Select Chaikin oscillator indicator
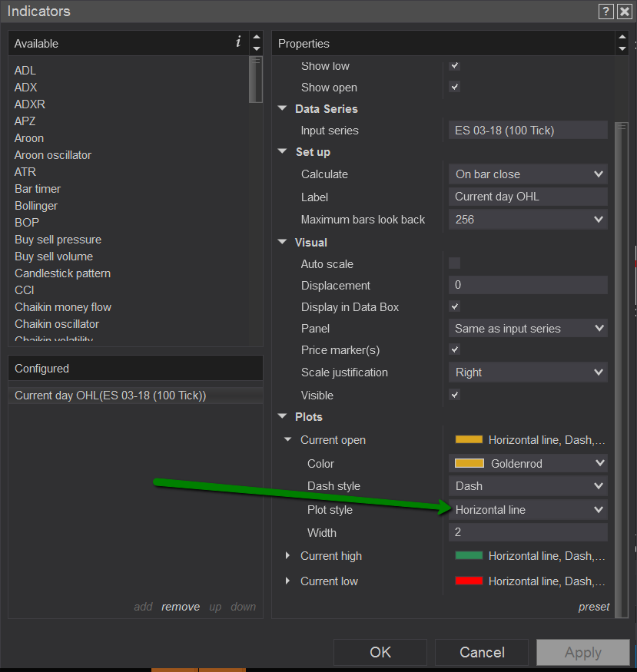637x672 pixels. (57, 324)
